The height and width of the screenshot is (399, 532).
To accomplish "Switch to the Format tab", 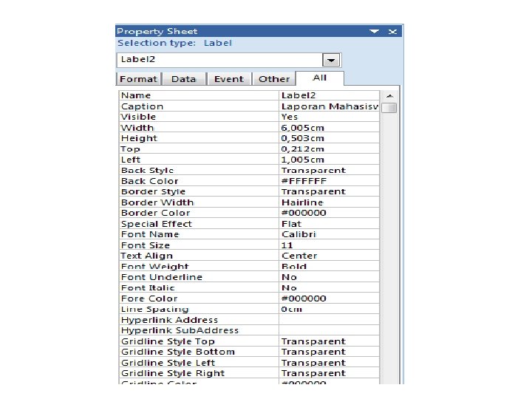I will point(138,79).
